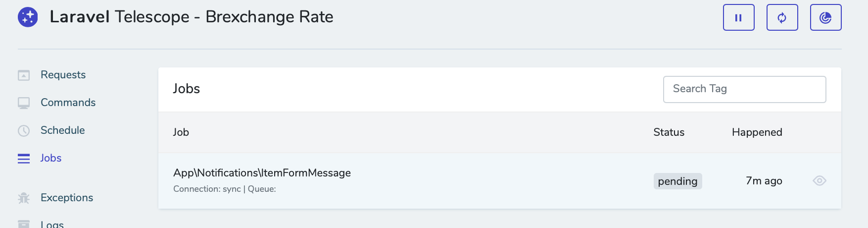Click the Laravel Telescope - Brexchange Rate title
Screen dimensions: 868x228
[192, 17]
